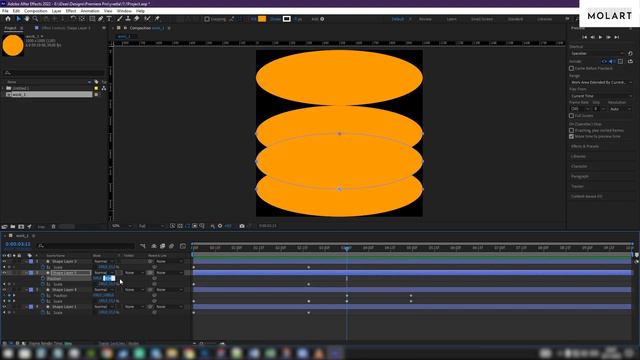This screenshot has width=640, height=360.
Task: Select the Home icon in the toolbar
Action: click(x=8, y=19)
